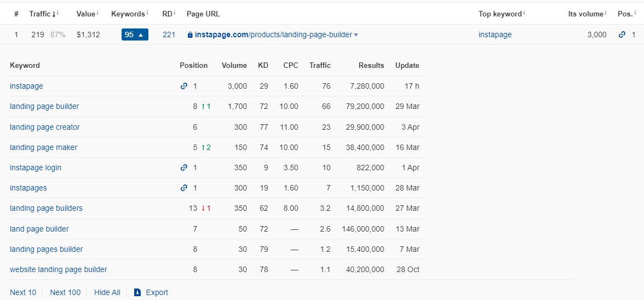Sort by the Traffic column arrow

(x=54, y=14)
